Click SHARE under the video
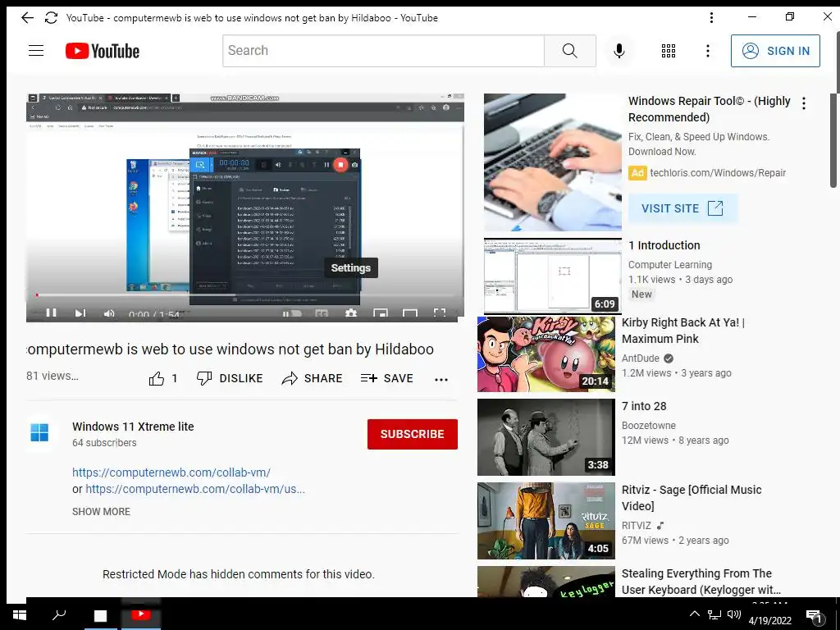 (312, 378)
